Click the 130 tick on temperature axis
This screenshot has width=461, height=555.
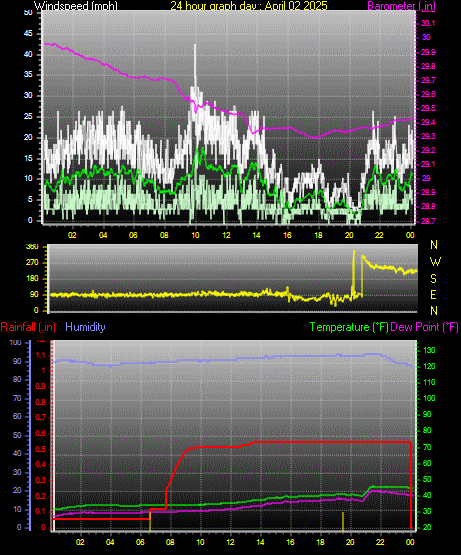[429, 350]
